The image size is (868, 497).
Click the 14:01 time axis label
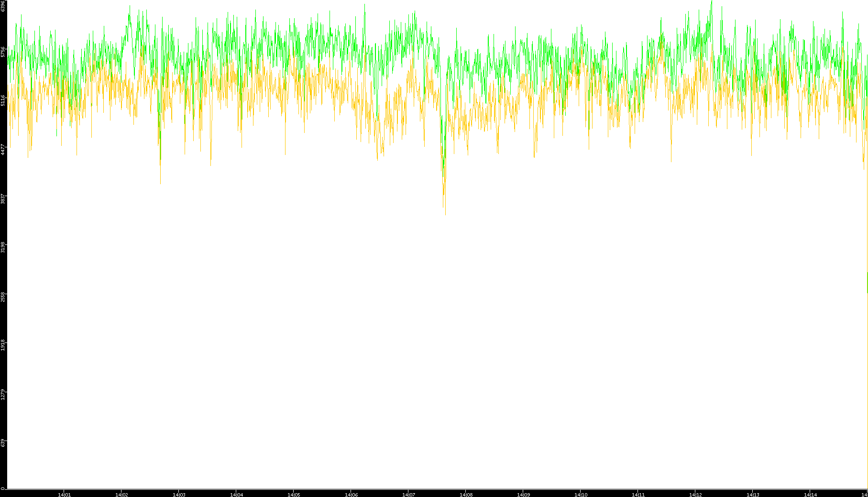click(64, 494)
